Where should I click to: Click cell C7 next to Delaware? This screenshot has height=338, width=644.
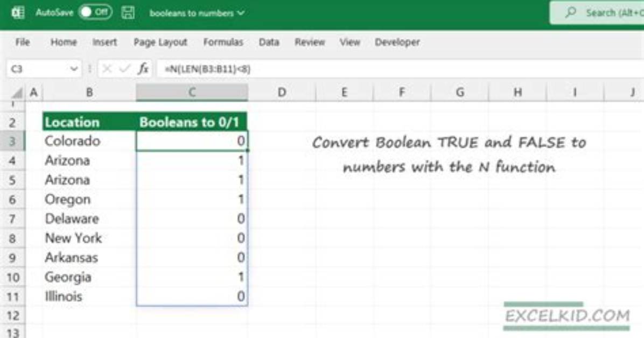[x=192, y=219]
